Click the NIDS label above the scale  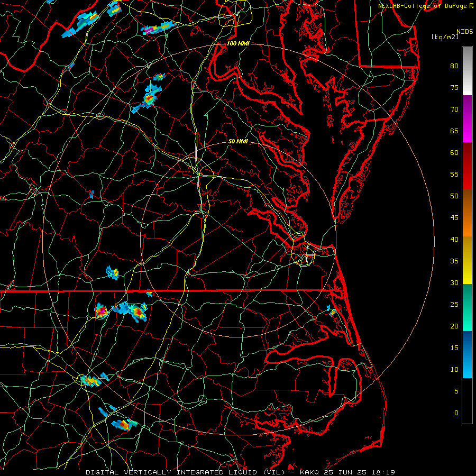[x=464, y=32]
